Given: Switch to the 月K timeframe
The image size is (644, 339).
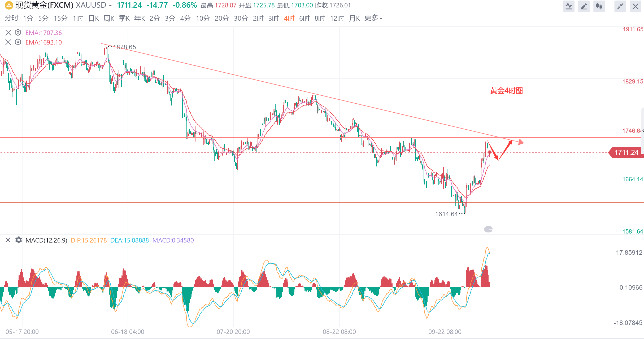Looking at the screenshot, I should tap(355, 18).
